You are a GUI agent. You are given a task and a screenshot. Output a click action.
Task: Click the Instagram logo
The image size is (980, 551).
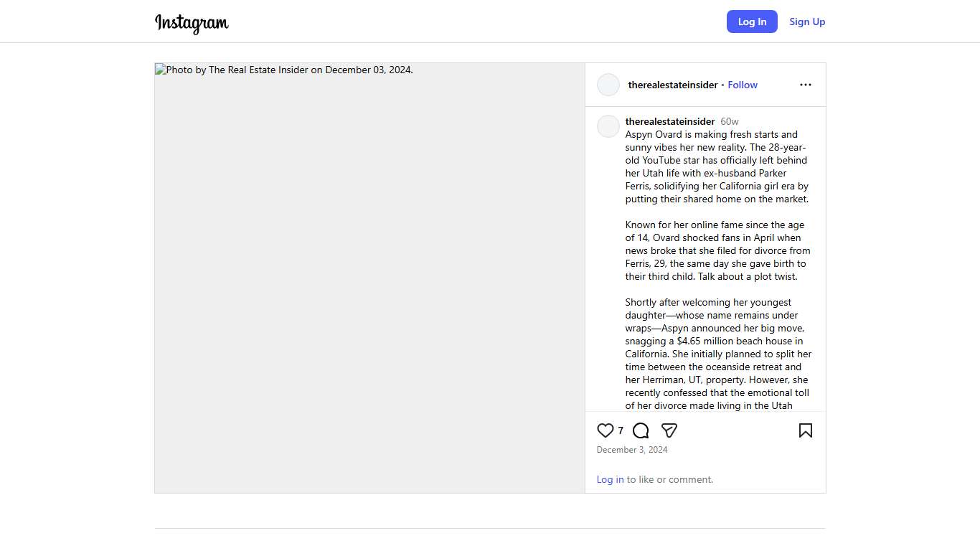(x=192, y=23)
